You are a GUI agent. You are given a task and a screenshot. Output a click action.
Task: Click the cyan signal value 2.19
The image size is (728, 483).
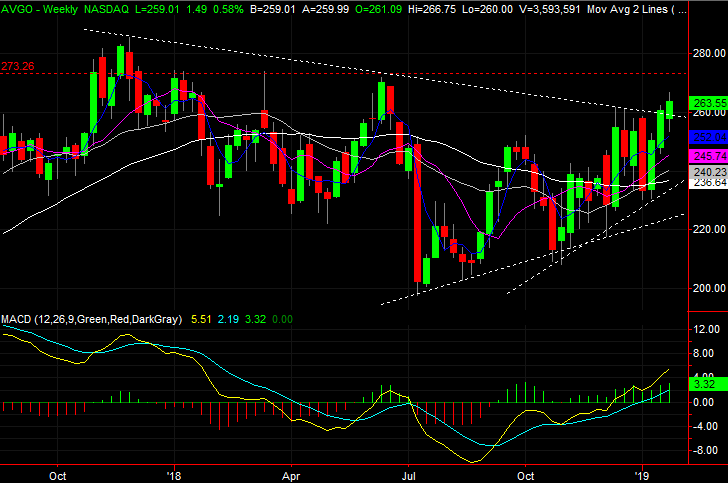pyautogui.click(x=228, y=320)
